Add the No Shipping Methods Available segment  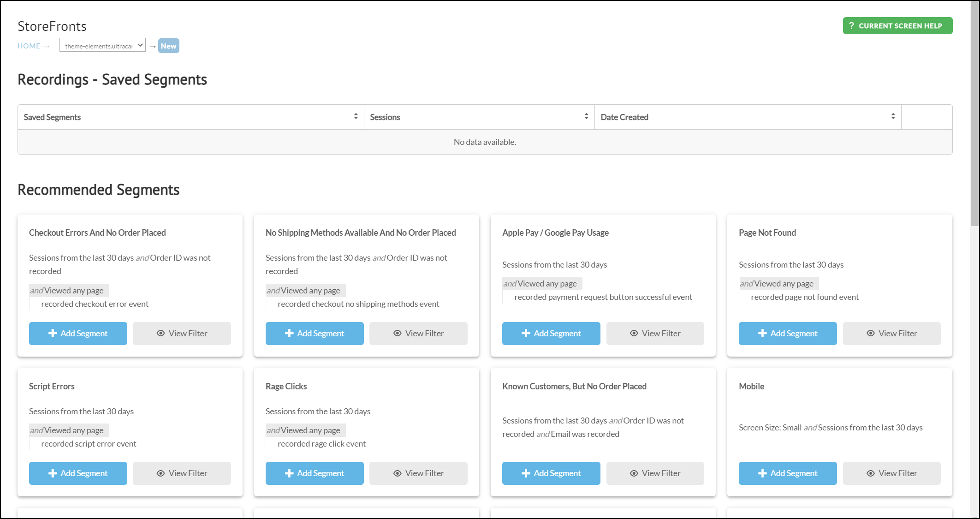[315, 334]
